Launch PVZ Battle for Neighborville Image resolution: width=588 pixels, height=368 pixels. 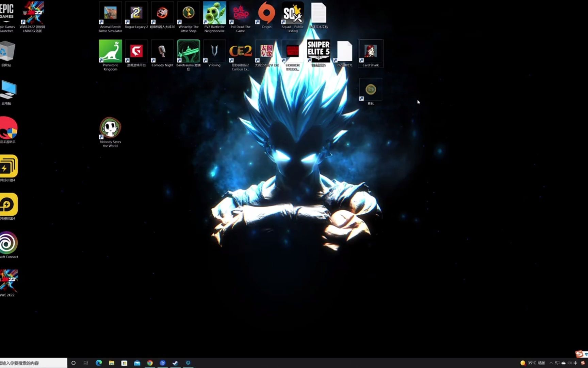pos(214,16)
